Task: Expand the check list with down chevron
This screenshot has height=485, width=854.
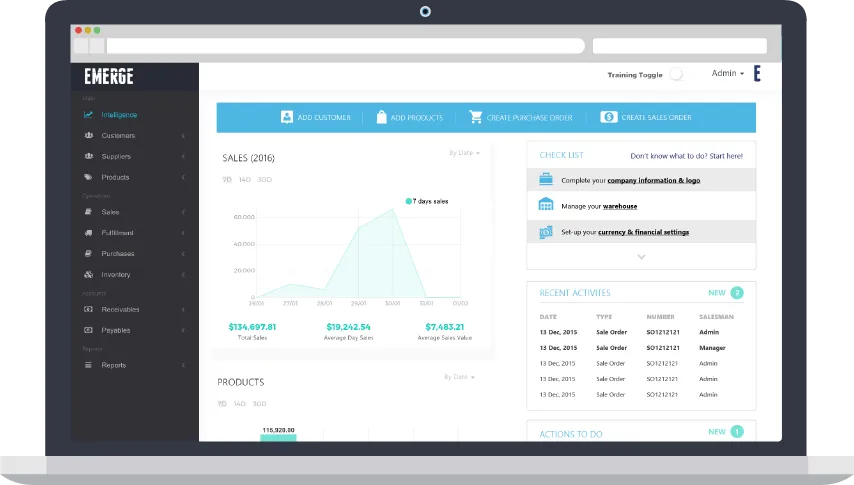Action: point(641,257)
